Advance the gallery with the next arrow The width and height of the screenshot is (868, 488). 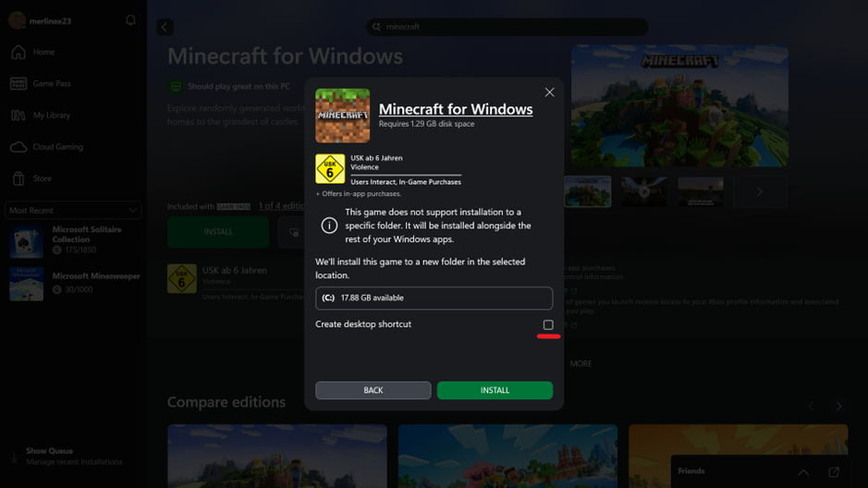click(760, 191)
